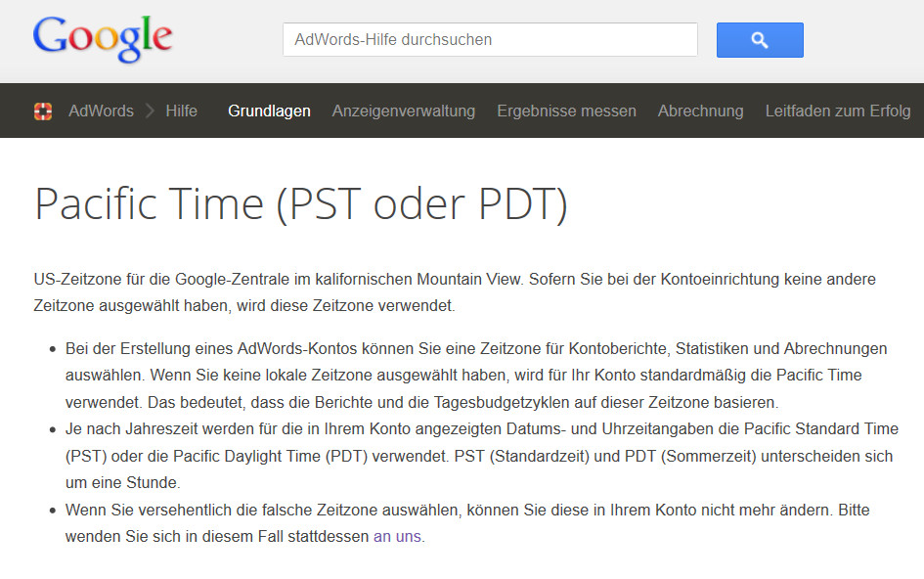
Task: Switch to Ergebnisse messen tab
Action: tap(566, 111)
